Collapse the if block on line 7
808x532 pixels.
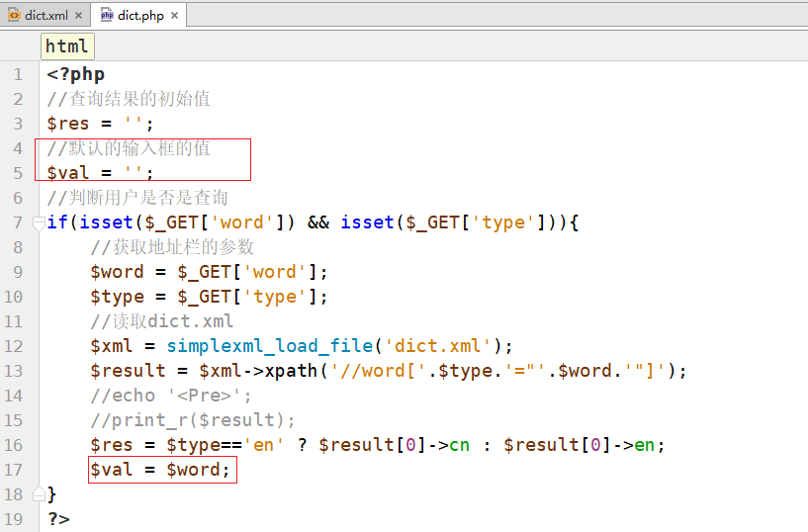pyautogui.click(x=38, y=222)
